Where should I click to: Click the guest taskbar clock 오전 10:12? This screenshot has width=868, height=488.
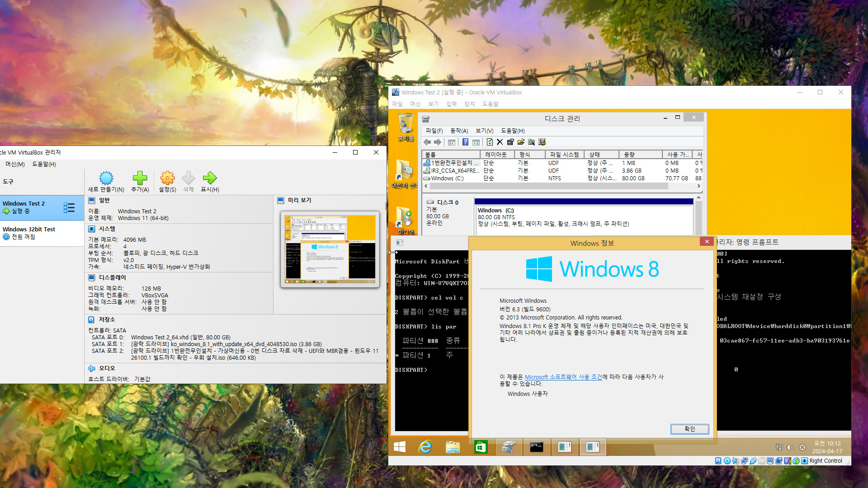point(827,444)
